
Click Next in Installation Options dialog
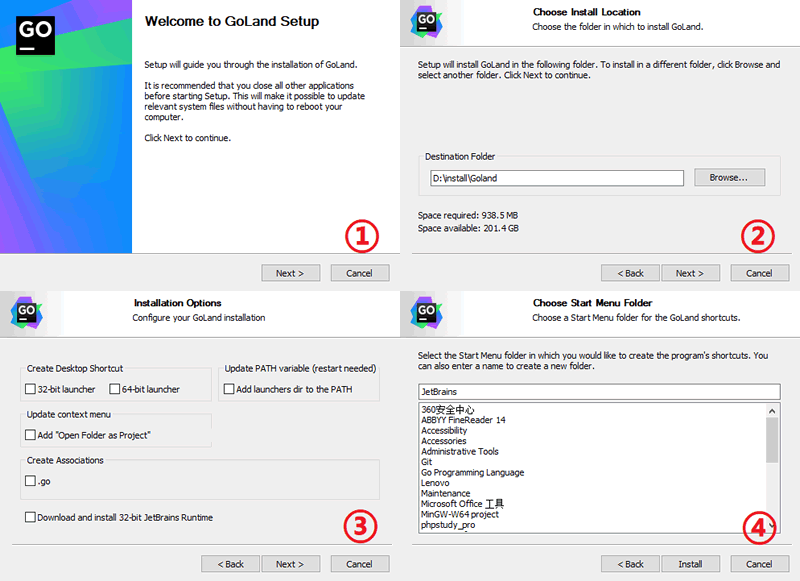tap(290, 564)
